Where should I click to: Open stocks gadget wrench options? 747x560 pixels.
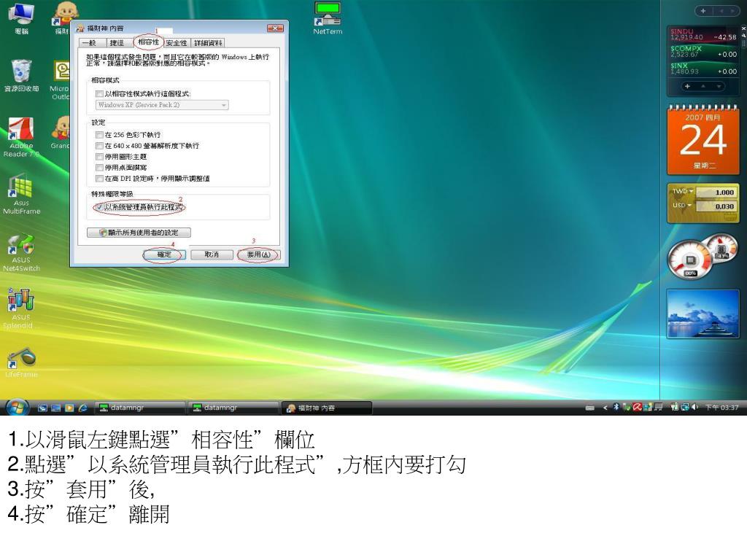coord(743,36)
